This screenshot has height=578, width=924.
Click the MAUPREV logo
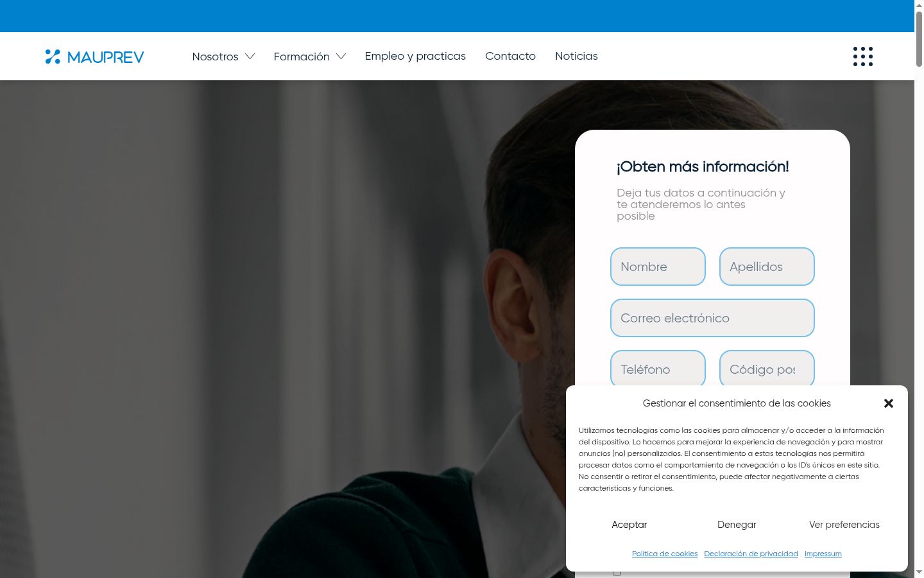pos(94,57)
